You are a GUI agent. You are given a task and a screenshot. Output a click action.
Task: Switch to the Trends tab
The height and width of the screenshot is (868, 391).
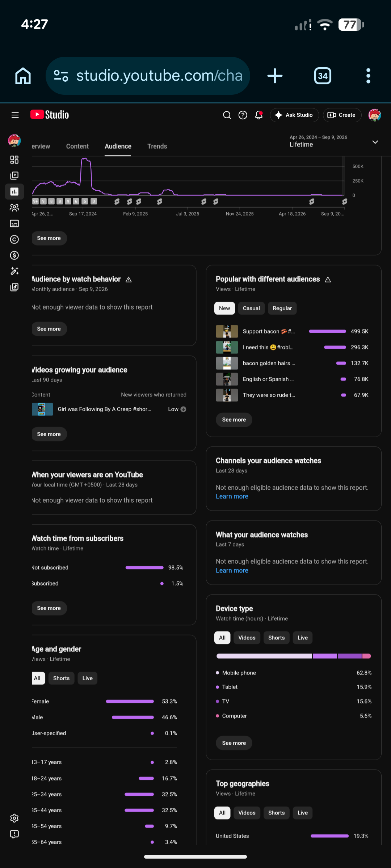tap(157, 146)
